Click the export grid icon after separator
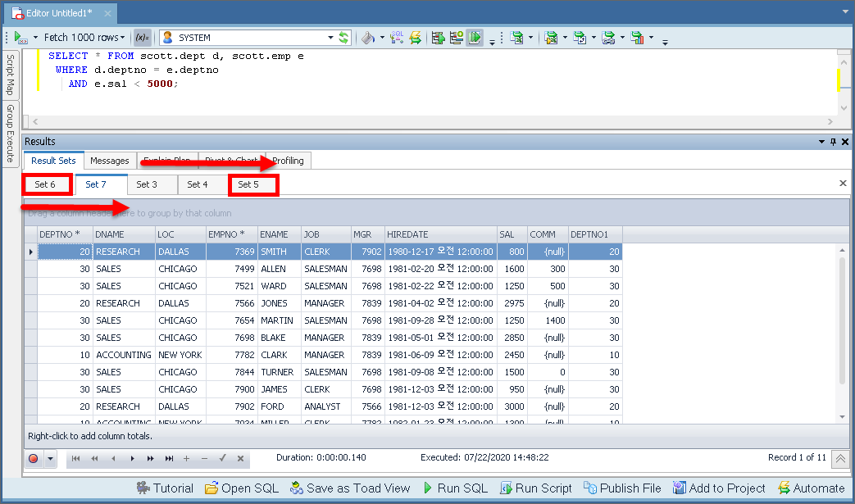The height and width of the screenshot is (504, 855). (516, 38)
